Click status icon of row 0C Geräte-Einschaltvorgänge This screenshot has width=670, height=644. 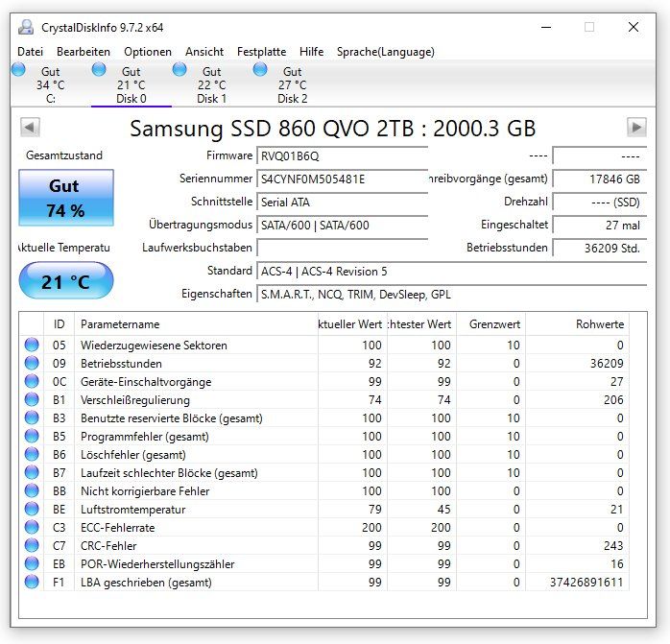32,381
